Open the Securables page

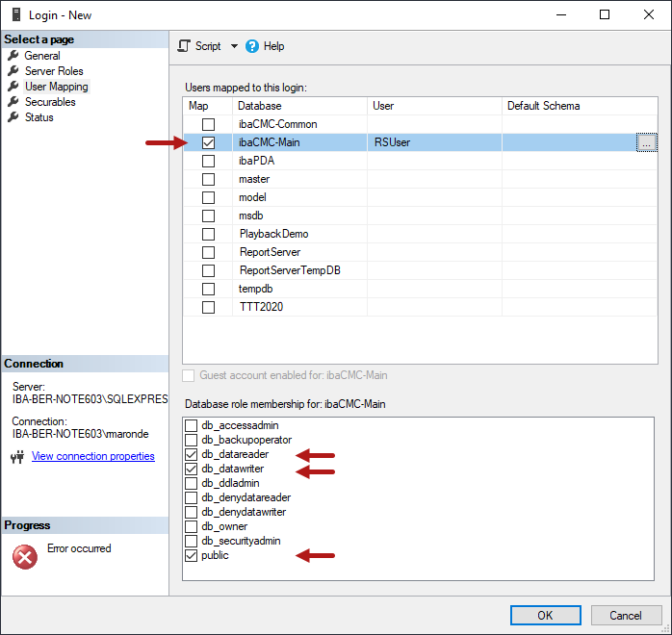coord(50,102)
